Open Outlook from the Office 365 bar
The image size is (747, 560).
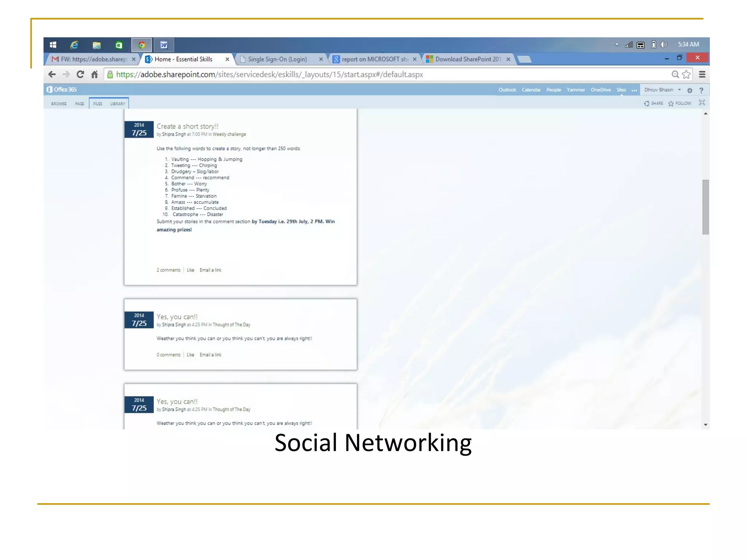coord(507,90)
